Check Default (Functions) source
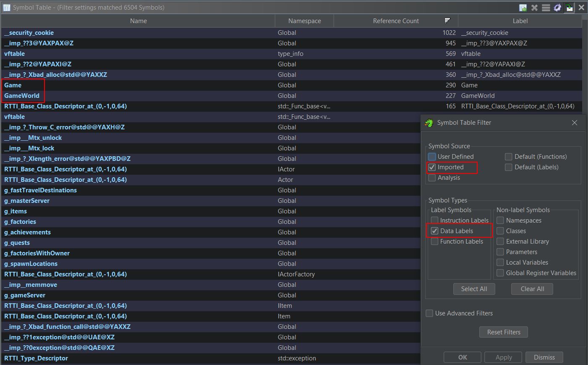The height and width of the screenshot is (365, 588). coord(509,157)
